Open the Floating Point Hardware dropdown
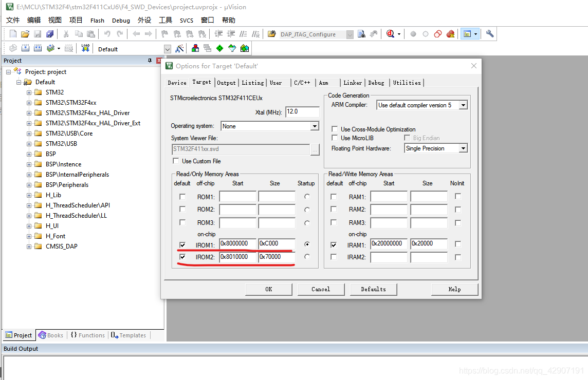 463,148
